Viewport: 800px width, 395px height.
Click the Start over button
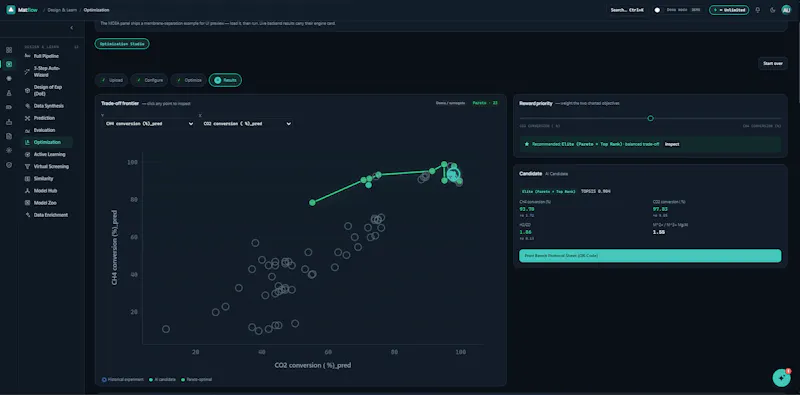tap(772, 63)
